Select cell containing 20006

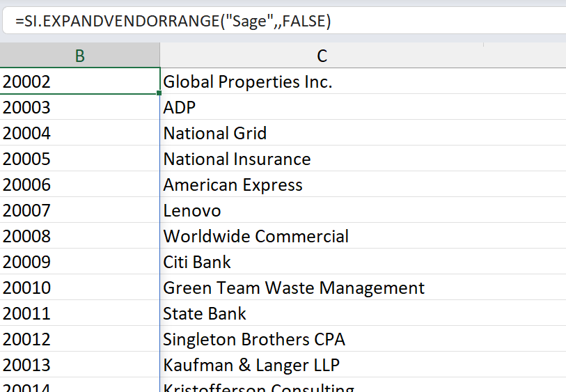(80, 185)
